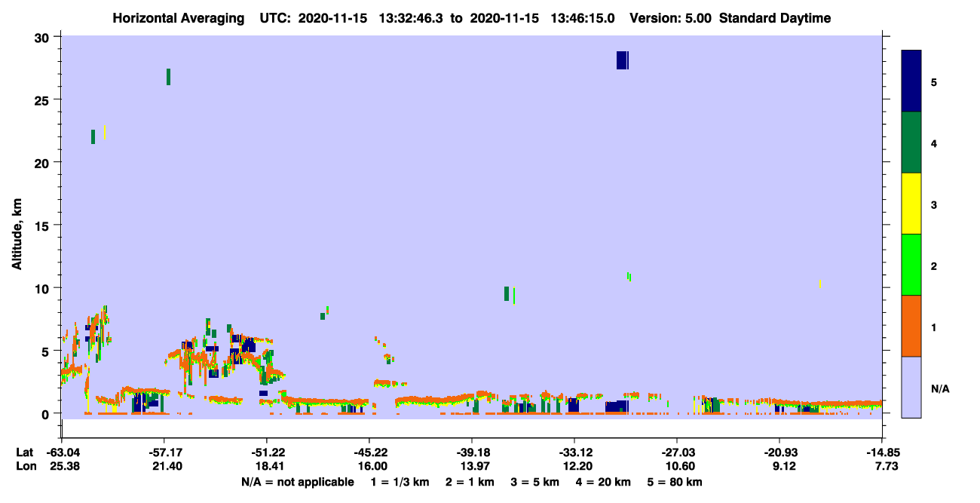Click the colorbar label 'N/A'
Screen dimensions: 980x503
[940, 389]
